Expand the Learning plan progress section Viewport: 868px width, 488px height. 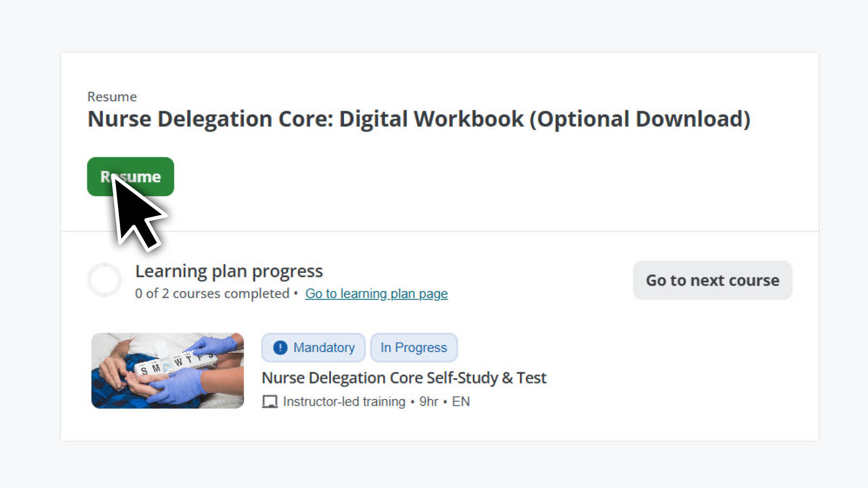(229, 271)
